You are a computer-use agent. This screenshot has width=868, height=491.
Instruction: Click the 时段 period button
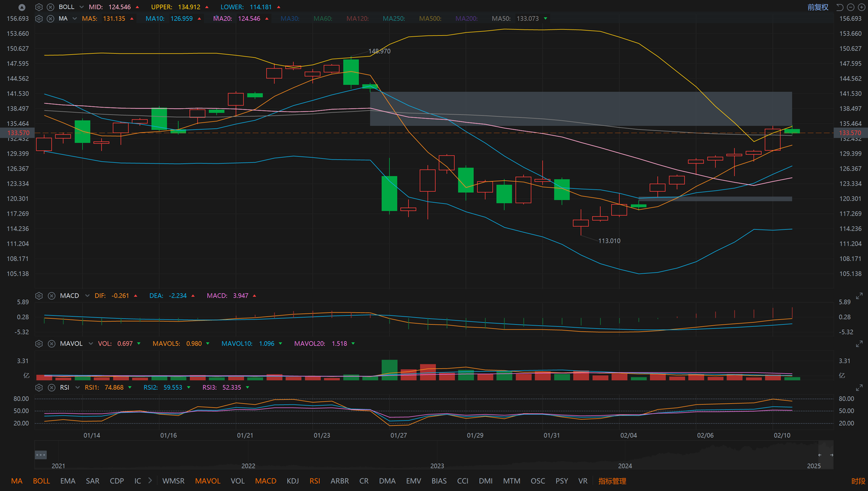pos(858,481)
